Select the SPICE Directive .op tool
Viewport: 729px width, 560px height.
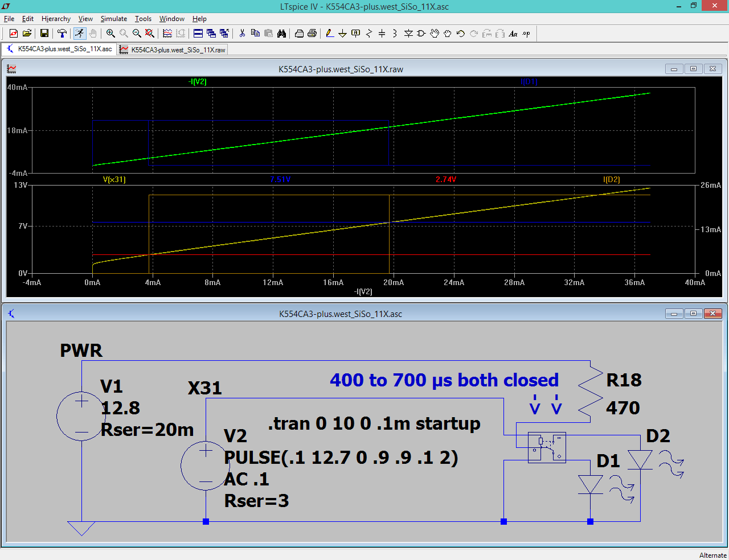coord(526,34)
